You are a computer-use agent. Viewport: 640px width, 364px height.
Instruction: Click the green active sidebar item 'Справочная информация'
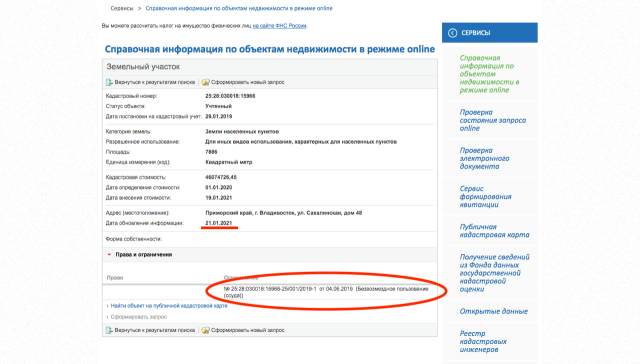tap(489, 74)
